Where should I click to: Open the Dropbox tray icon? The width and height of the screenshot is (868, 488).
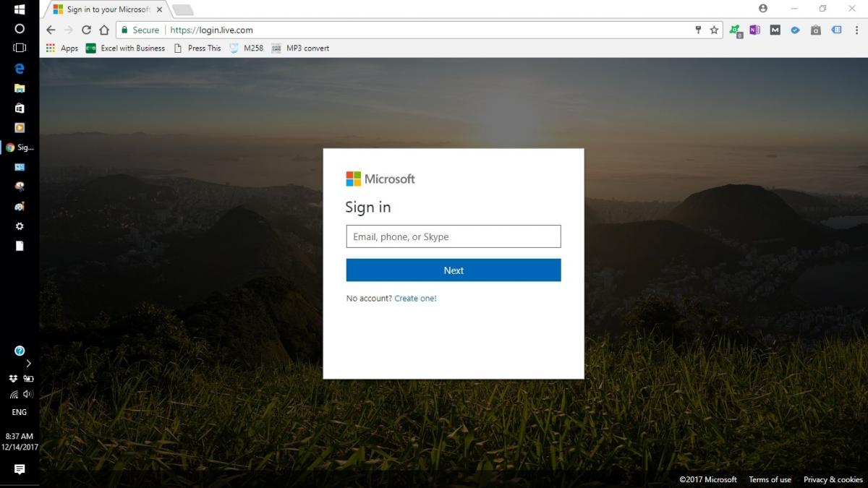(13, 378)
